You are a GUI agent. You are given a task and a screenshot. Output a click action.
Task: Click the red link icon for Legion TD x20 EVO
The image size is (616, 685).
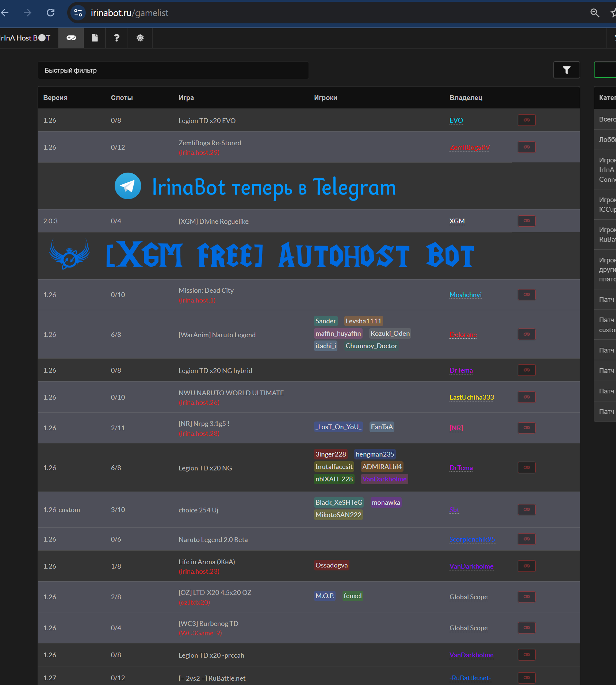(x=527, y=120)
